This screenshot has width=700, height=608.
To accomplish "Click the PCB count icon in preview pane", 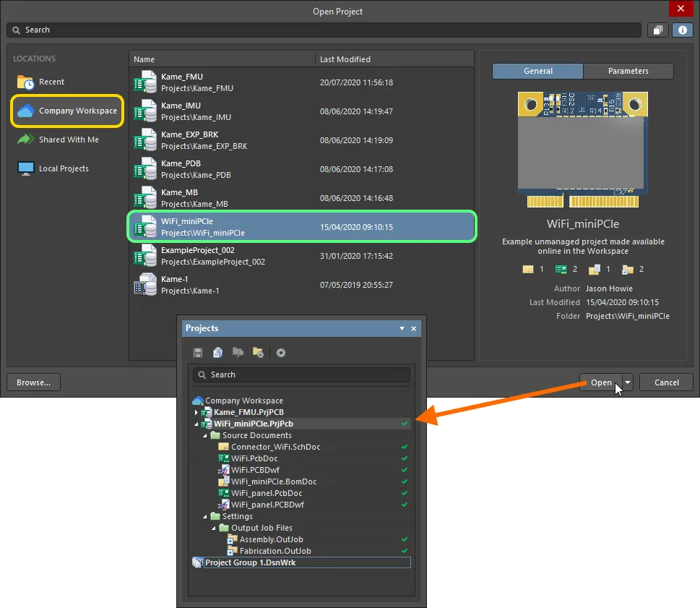I will coord(561,269).
